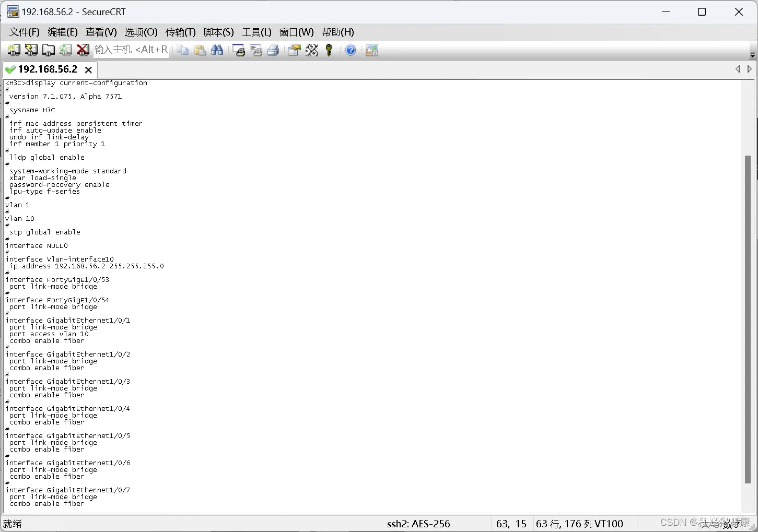Image resolution: width=758 pixels, height=532 pixels.
Task: Click 'version 7.1.075, Alpha 7571' line
Action: coord(65,97)
